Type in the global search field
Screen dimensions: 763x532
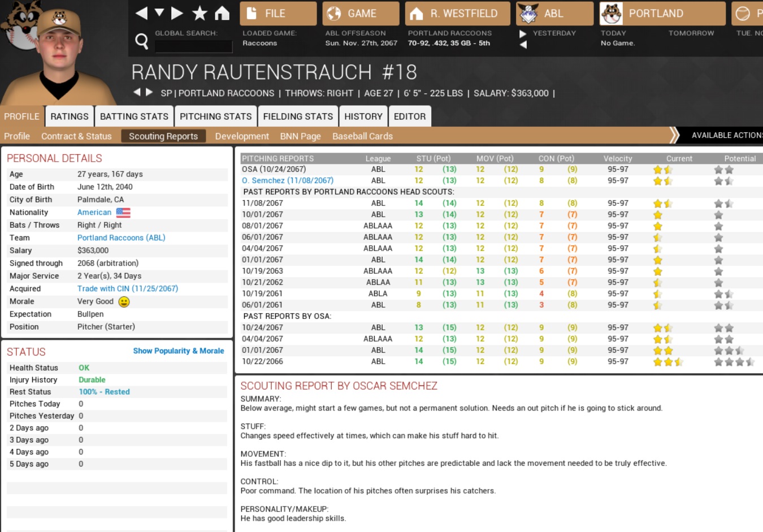194,46
